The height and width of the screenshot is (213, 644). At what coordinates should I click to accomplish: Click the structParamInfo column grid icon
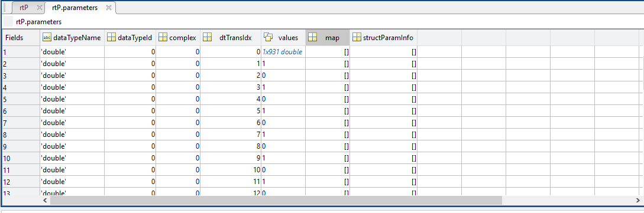pos(357,38)
